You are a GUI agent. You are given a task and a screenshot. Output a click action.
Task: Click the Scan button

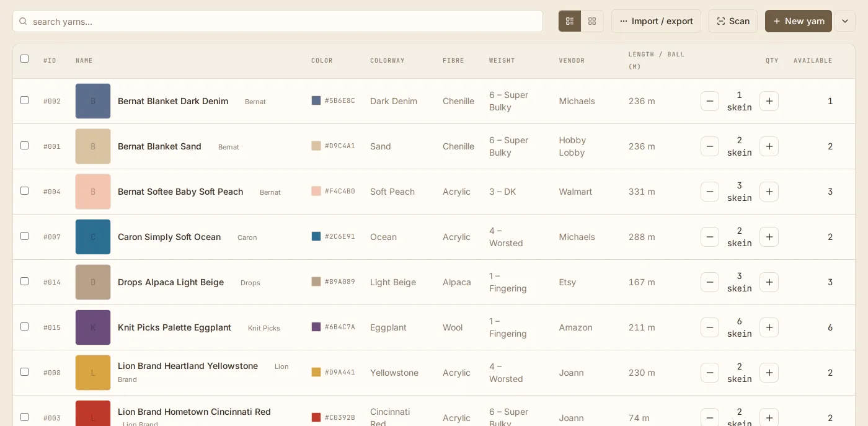tap(733, 21)
